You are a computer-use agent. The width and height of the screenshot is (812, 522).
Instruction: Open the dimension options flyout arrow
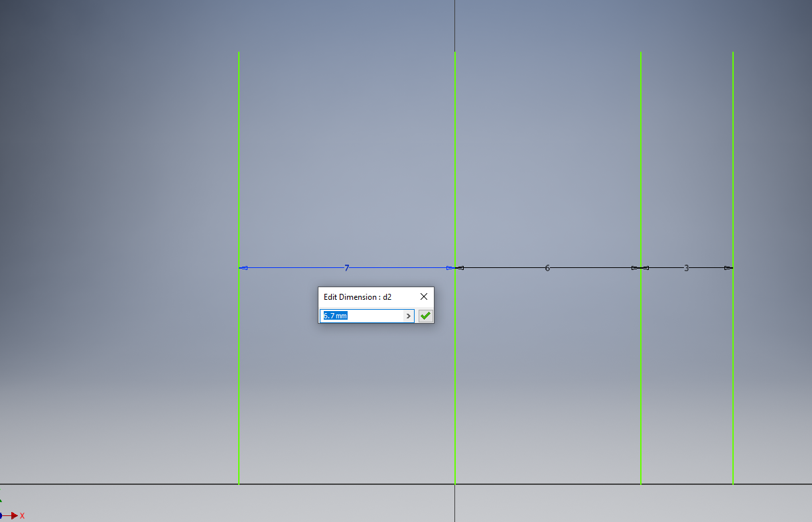[x=410, y=316]
